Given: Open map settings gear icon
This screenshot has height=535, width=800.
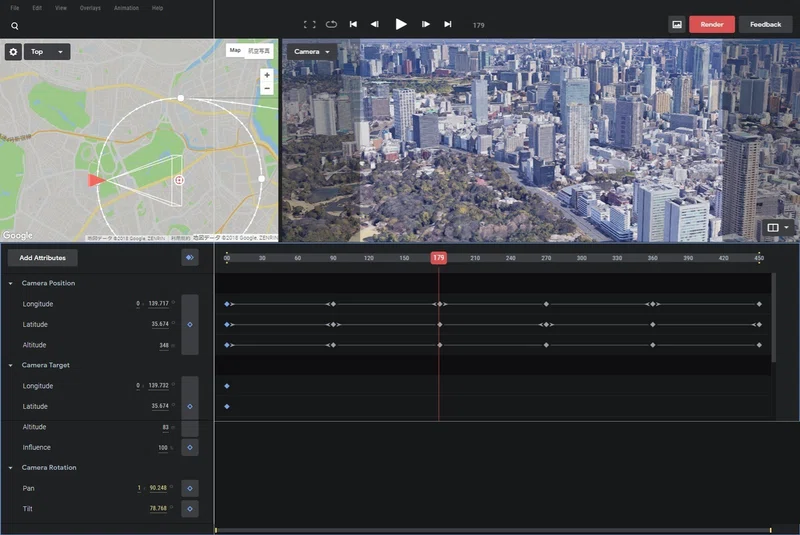Looking at the screenshot, I should [x=13, y=52].
